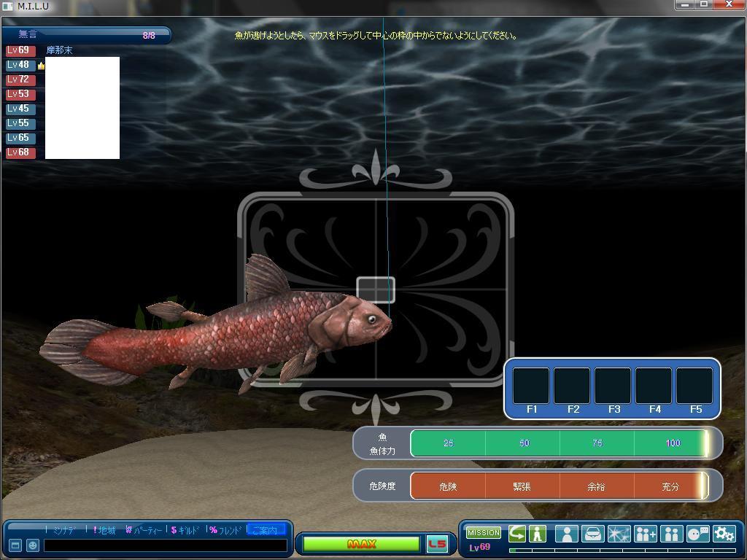This screenshot has height=560, width=747.
Task: Open the two-person party icon
Action: 671,534
